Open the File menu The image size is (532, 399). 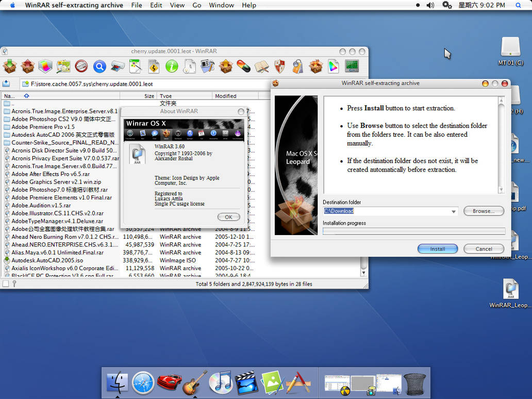tap(137, 5)
